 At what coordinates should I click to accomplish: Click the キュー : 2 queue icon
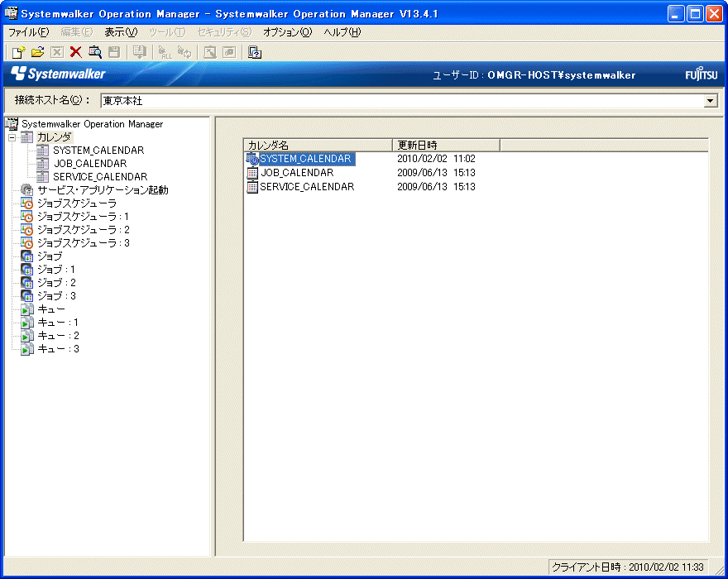pos(27,336)
